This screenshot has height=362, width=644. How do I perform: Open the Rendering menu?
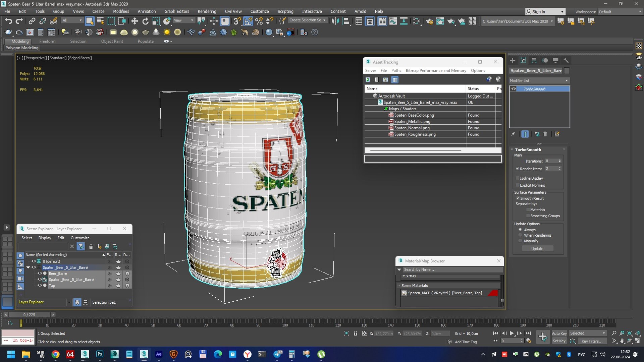pyautogui.click(x=207, y=11)
